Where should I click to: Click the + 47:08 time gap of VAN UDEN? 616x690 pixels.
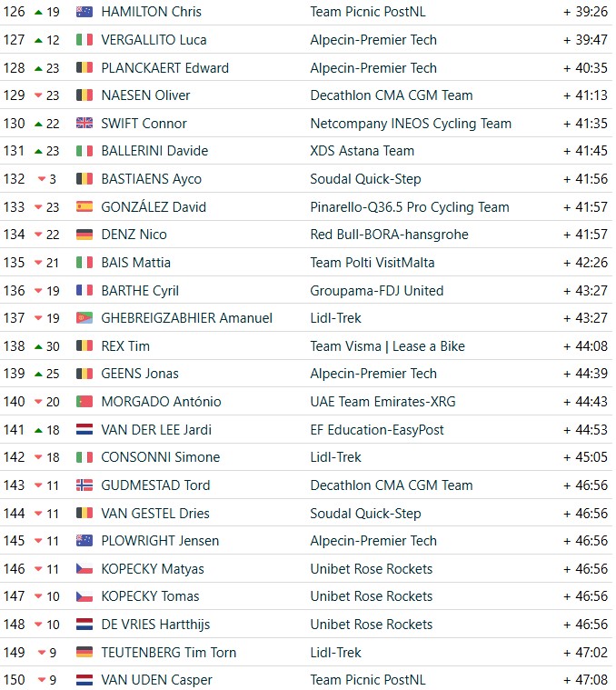(586, 680)
